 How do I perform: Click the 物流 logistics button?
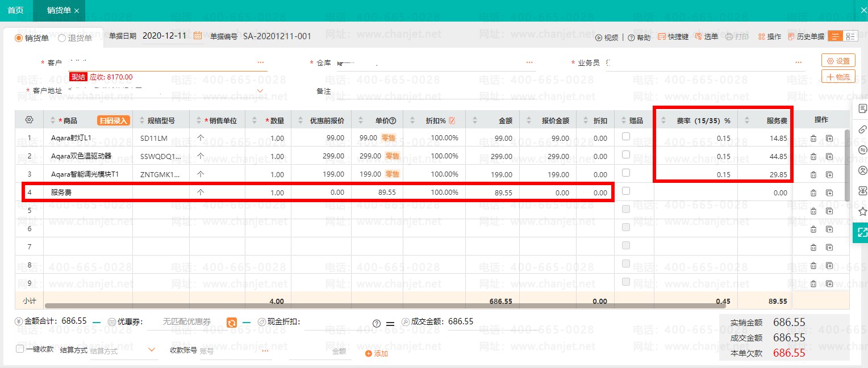pos(838,77)
